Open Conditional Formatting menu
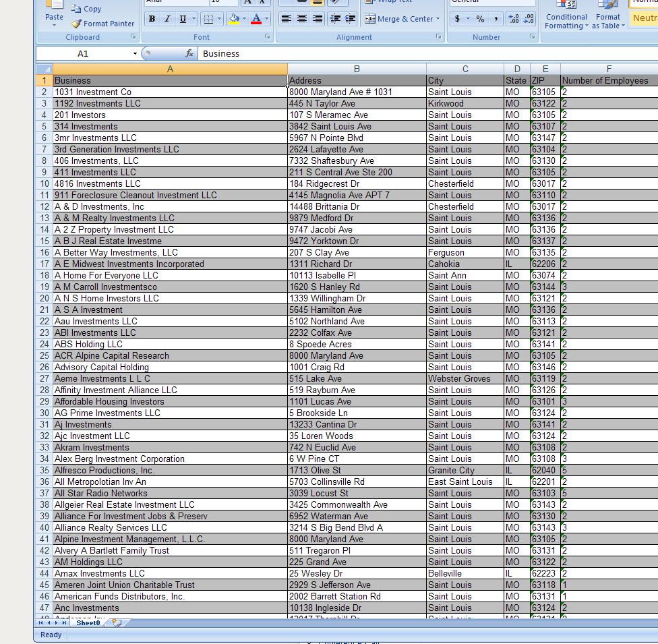 coord(566,15)
